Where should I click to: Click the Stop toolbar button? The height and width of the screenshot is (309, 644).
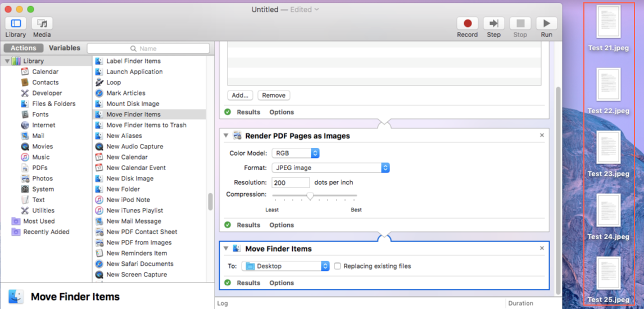coord(520,24)
